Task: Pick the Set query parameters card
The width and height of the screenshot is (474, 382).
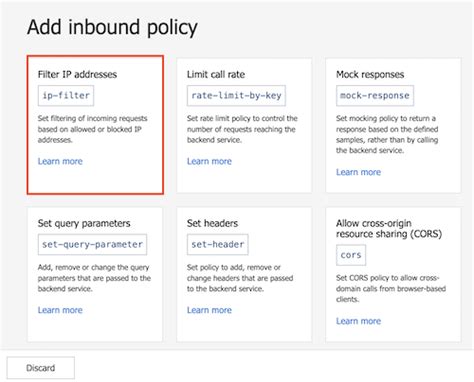Action: tap(95, 274)
